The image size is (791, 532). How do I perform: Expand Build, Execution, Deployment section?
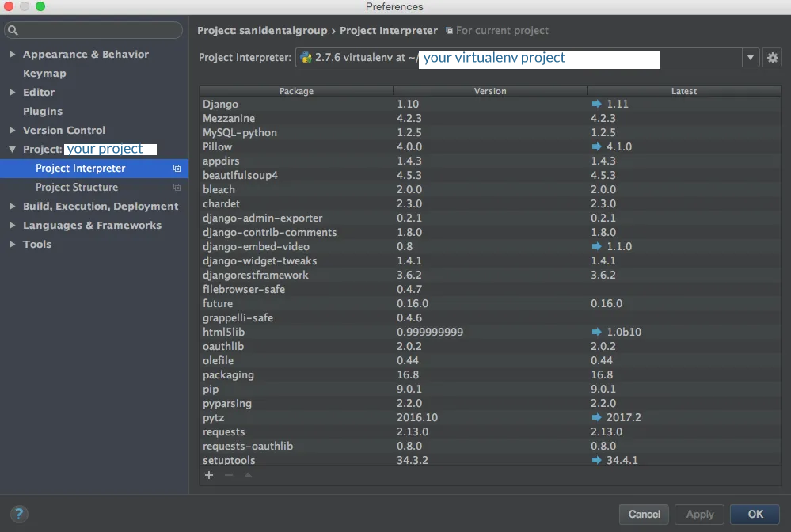coord(12,207)
